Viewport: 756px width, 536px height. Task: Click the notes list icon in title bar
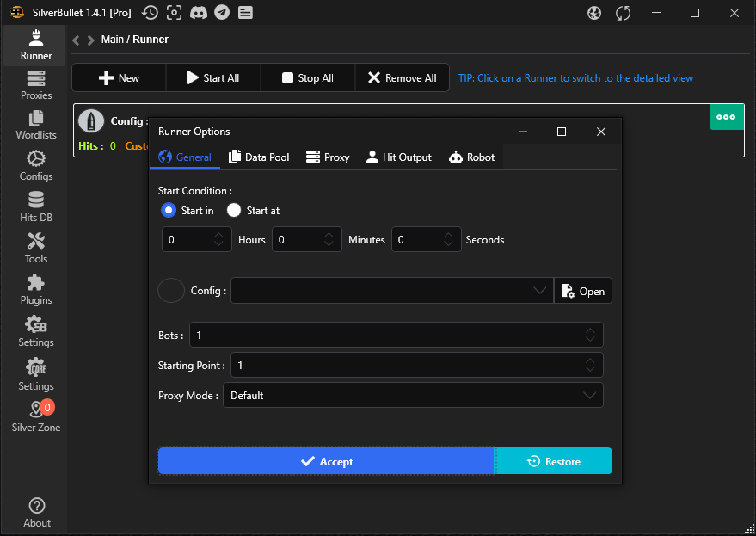point(245,13)
